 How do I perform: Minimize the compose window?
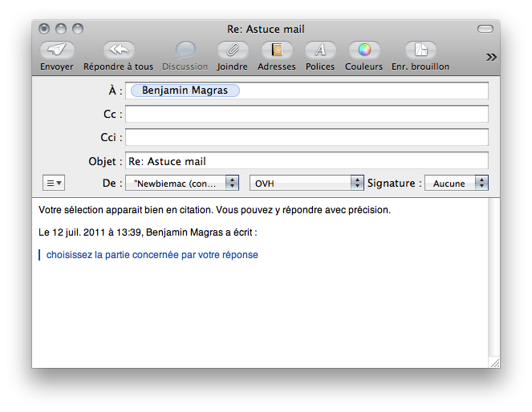point(61,29)
